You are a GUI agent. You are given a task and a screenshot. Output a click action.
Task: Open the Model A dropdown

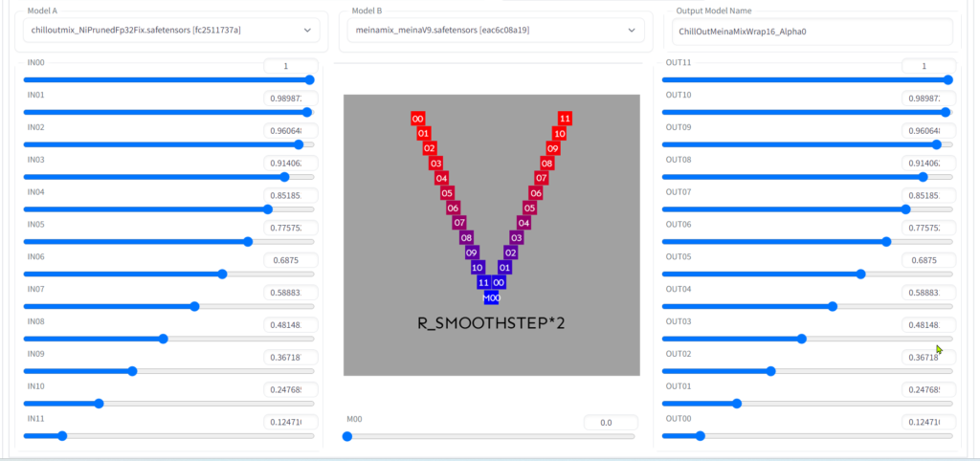[x=169, y=31]
